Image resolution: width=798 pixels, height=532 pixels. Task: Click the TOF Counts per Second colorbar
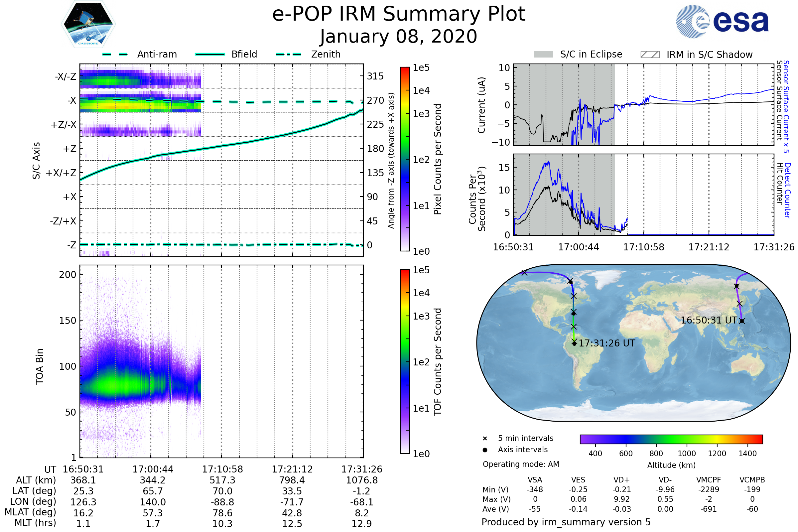pyautogui.click(x=405, y=361)
